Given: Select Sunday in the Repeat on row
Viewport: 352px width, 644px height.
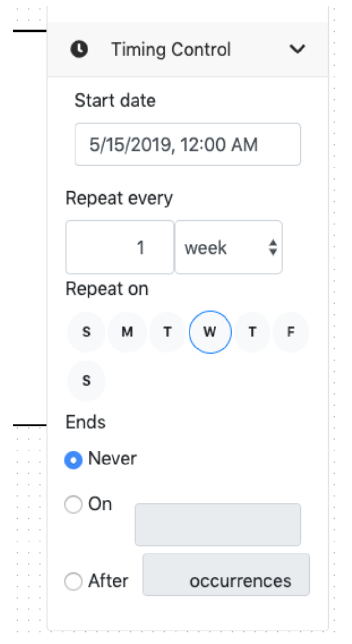Looking at the screenshot, I should tap(86, 331).
